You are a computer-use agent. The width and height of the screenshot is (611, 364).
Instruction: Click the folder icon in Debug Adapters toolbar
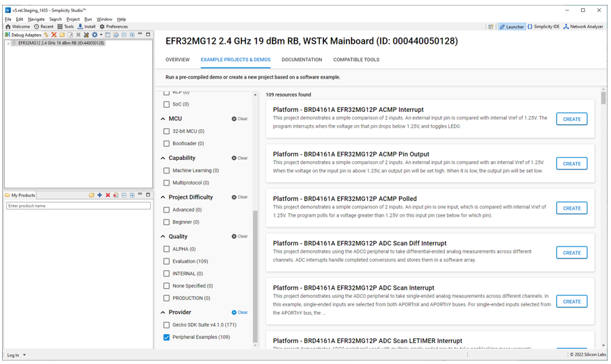[62, 35]
